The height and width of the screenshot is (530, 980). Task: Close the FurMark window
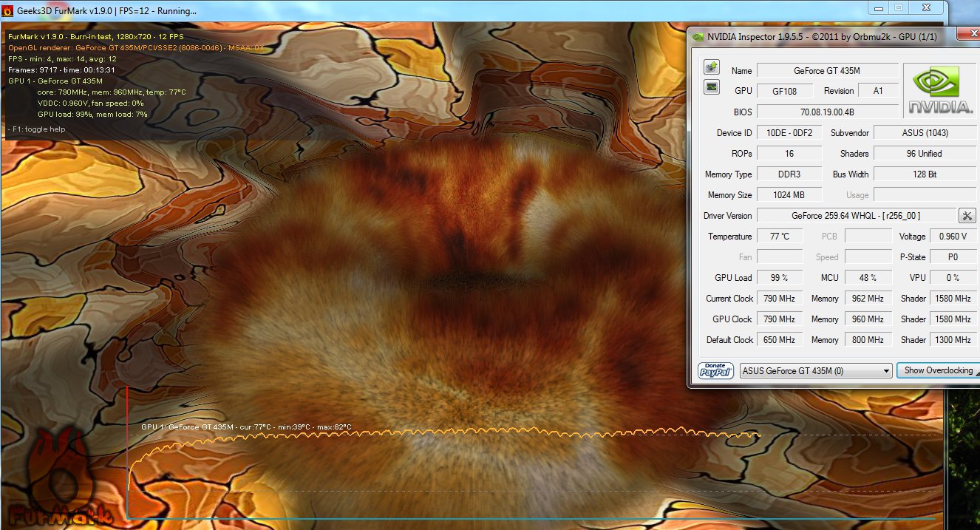[925, 7]
